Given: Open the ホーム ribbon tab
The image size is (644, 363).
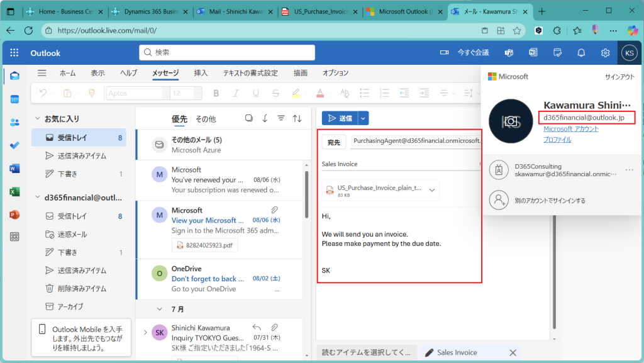Looking at the screenshot, I should tap(68, 73).
